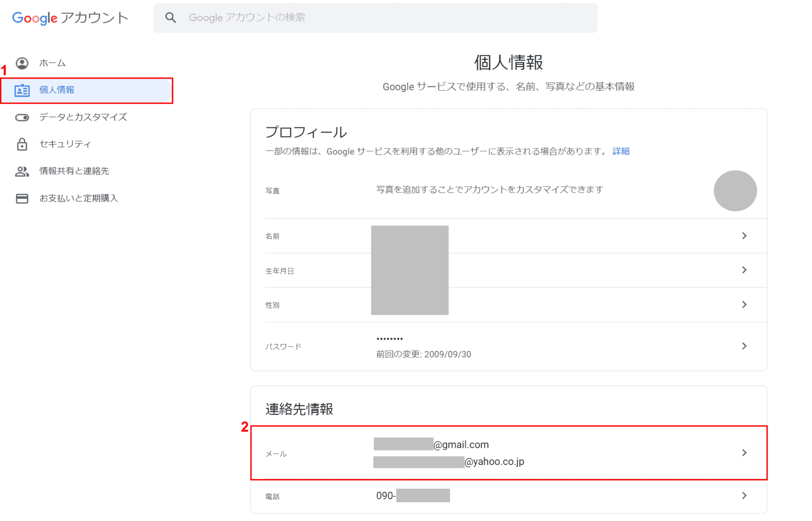Open the 詳細 link in プロフィール

(621, 151)
